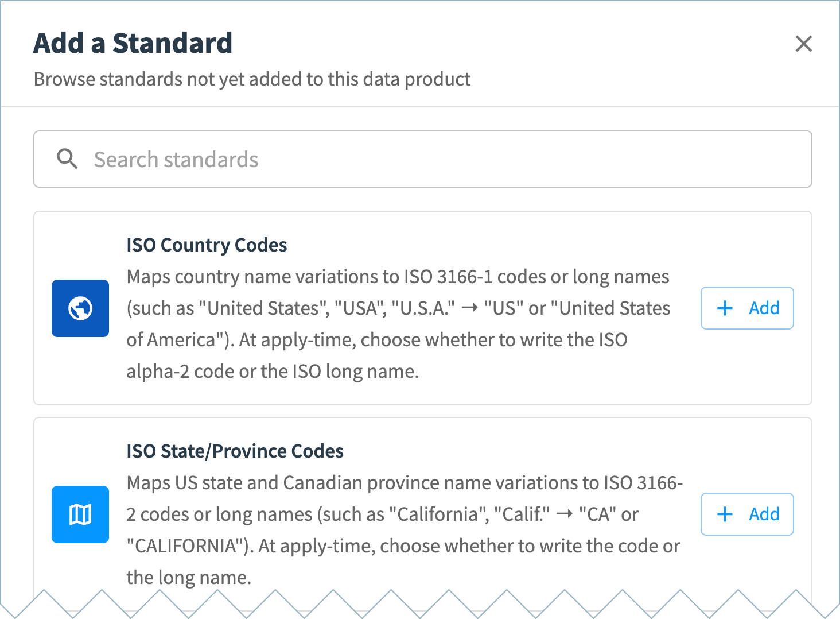Click the globe icon for ISO Country Codes
Viewport: 840px width, 619px height.
pyautogui.click(x=80, y=308)
